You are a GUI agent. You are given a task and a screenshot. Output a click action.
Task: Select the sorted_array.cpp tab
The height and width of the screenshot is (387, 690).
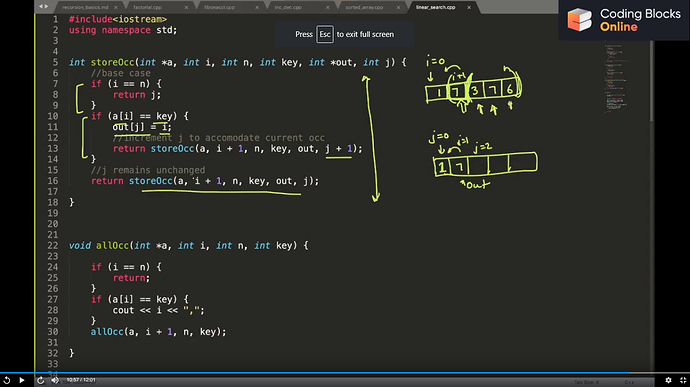click(364, 7)
